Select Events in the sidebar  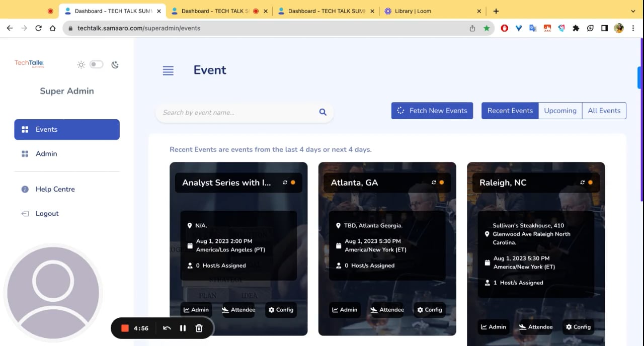tap(67, 129)
